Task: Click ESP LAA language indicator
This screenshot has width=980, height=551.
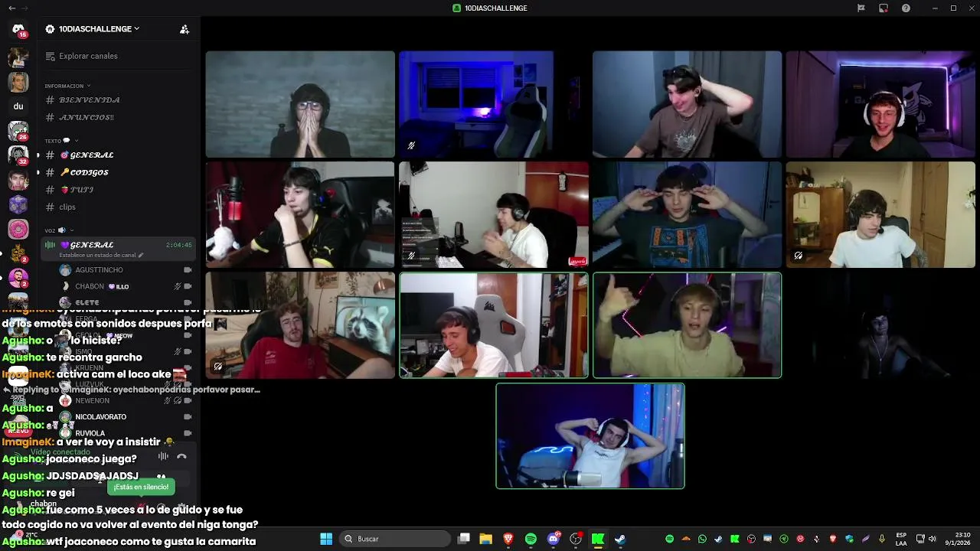Action: point(901,539)
